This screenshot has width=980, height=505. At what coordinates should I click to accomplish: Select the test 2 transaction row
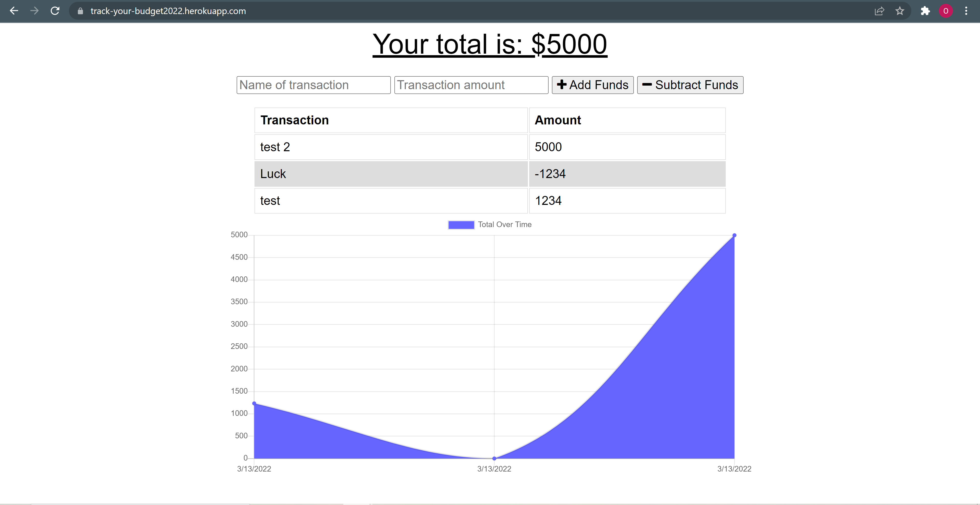tap(391, 147)
